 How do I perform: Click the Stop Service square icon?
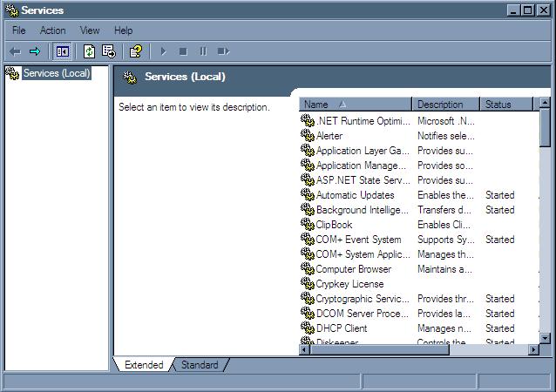(183, 51)
